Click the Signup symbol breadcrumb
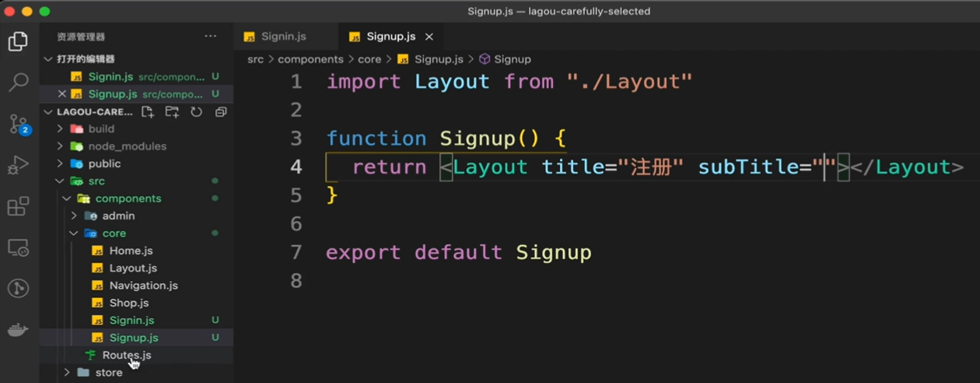980x383 pixels. pyautogui.click(x=513, y=59)
